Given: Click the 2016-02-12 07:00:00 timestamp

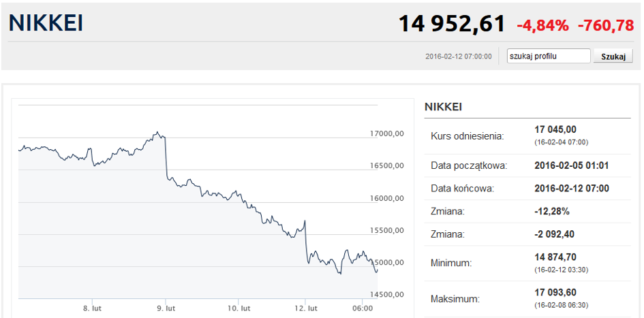Looking at the screenshot, I should point(458,57).
